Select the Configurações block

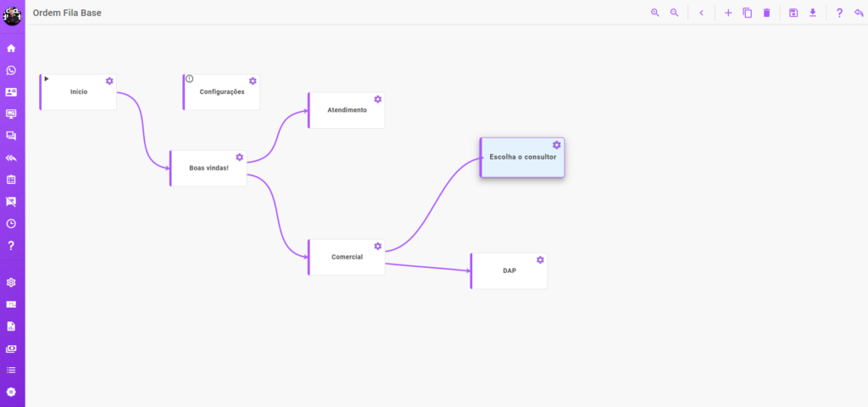221,92
